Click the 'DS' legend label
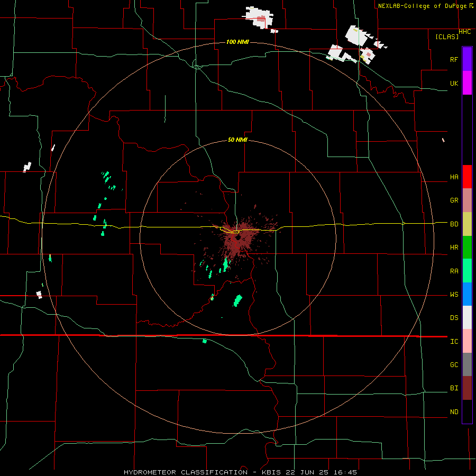Screen dimensions: 476x476 coord(454,317)
